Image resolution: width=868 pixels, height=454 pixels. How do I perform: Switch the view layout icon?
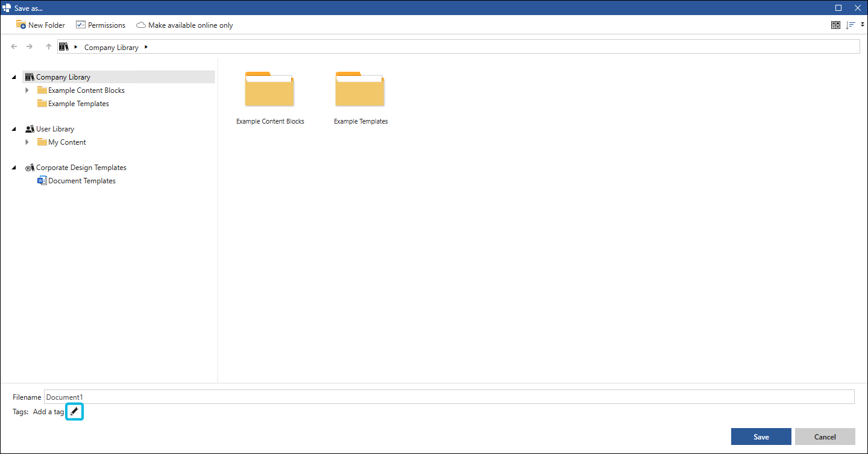(835, 25)
